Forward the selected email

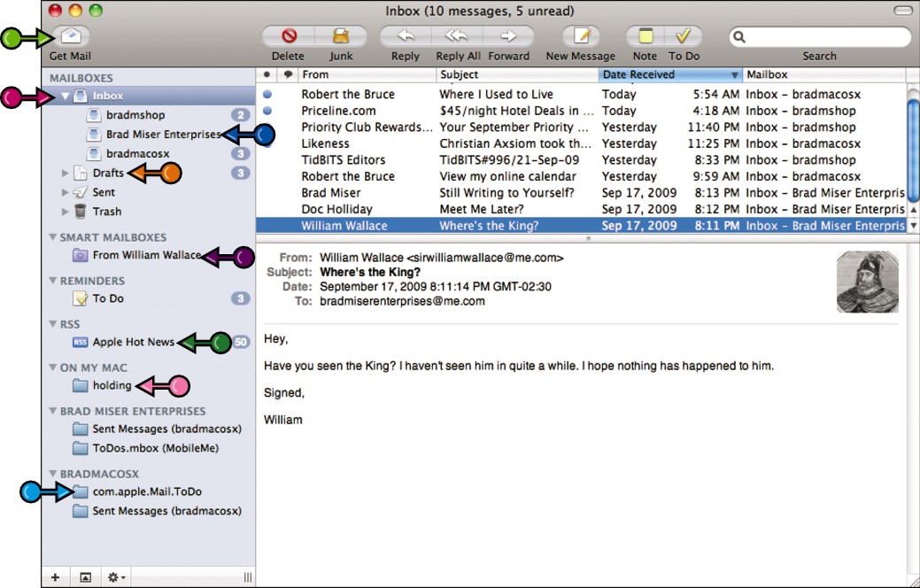[508, 36]
